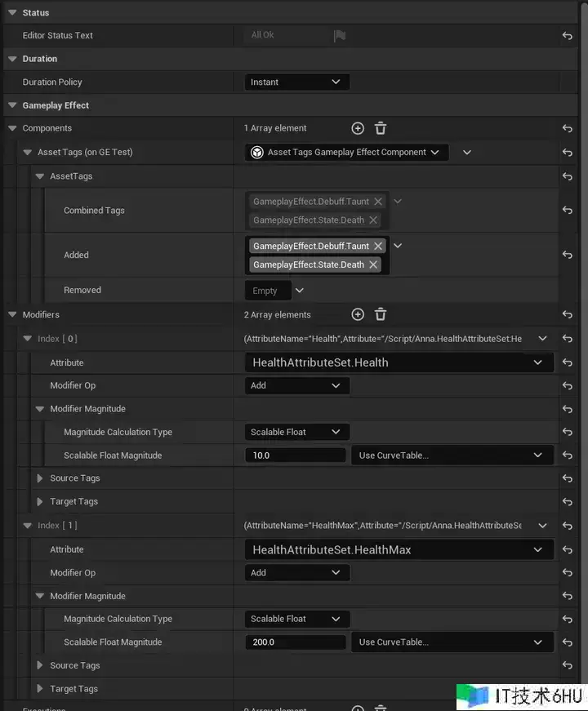Open options chevron beside the Asset Tags component
The height and width of the screenshot is (711, 588).
pyautogui.click(x=467, y=153)
